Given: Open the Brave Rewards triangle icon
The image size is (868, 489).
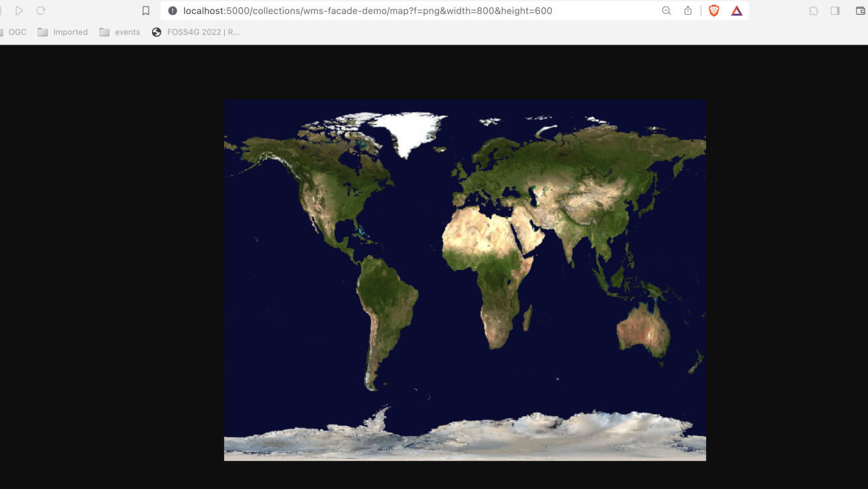Looking at the screenshot, I should 737,11.
